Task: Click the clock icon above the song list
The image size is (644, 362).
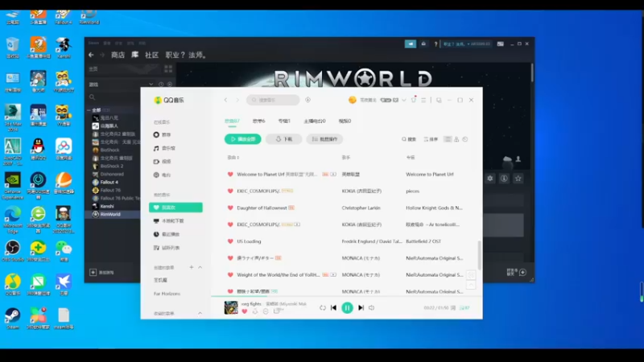Action: [x=465, y=139]
